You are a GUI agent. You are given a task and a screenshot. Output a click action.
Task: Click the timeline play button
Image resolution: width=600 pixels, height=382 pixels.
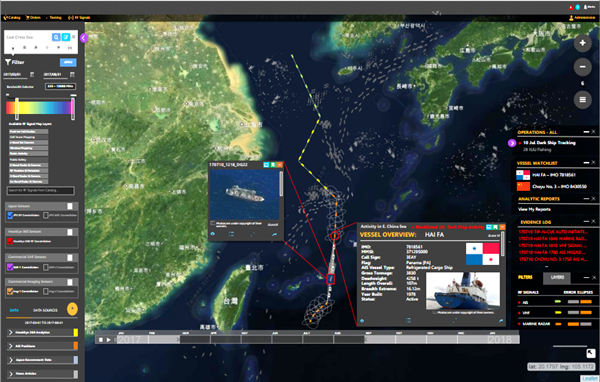click(109, 340)
